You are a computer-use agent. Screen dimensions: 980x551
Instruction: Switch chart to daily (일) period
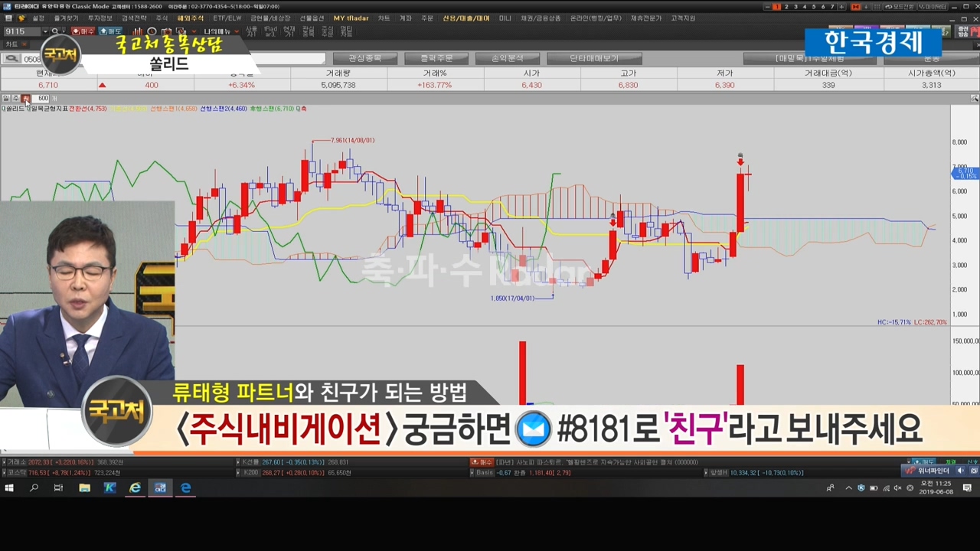pos(6,98)
